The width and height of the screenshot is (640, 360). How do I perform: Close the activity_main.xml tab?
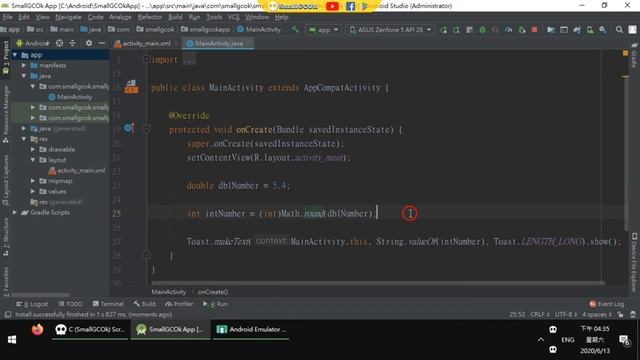[x=176, y=43]
